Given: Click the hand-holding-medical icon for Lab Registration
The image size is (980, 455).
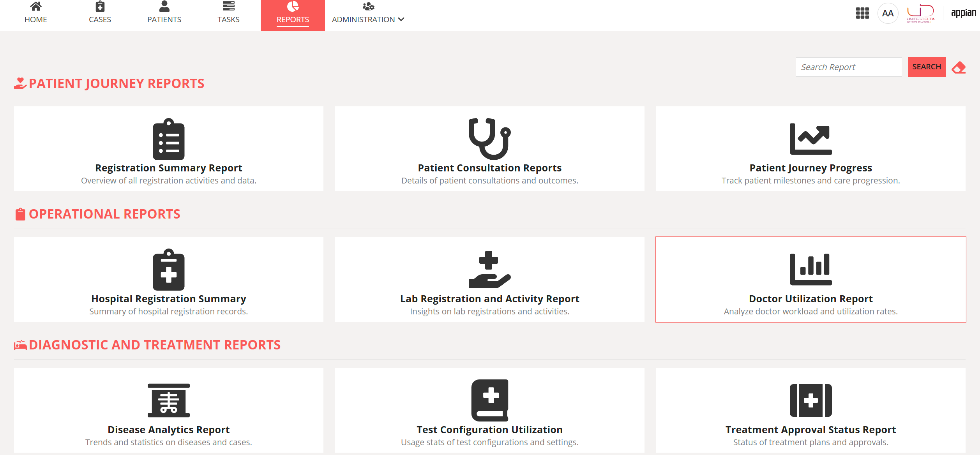Looking at the screenshot, I should tap(489, 270).
